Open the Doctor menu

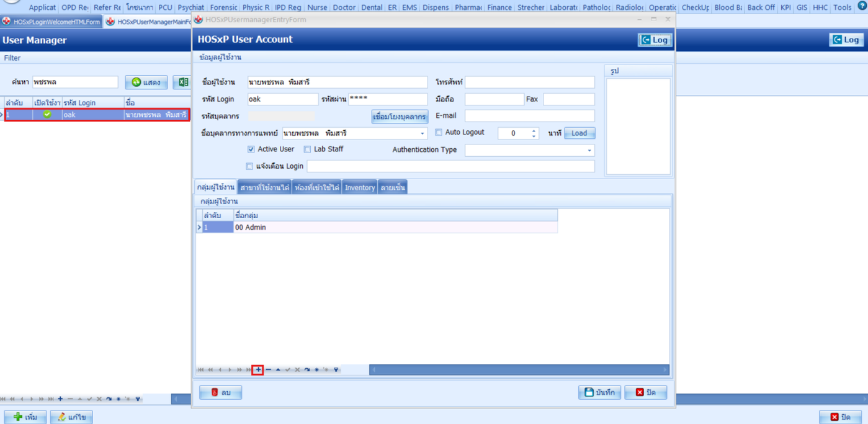pos(344,7)
